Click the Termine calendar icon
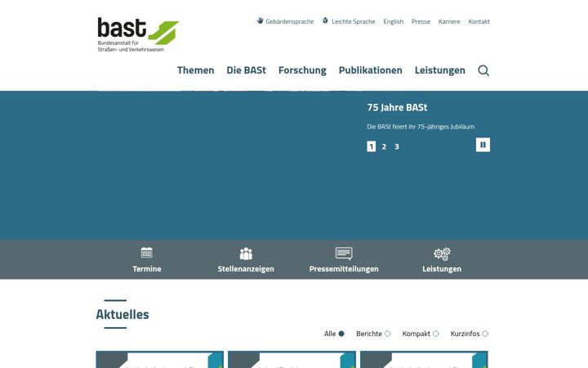588x368 pixels. pyautogui.click(x=147, y=253)
